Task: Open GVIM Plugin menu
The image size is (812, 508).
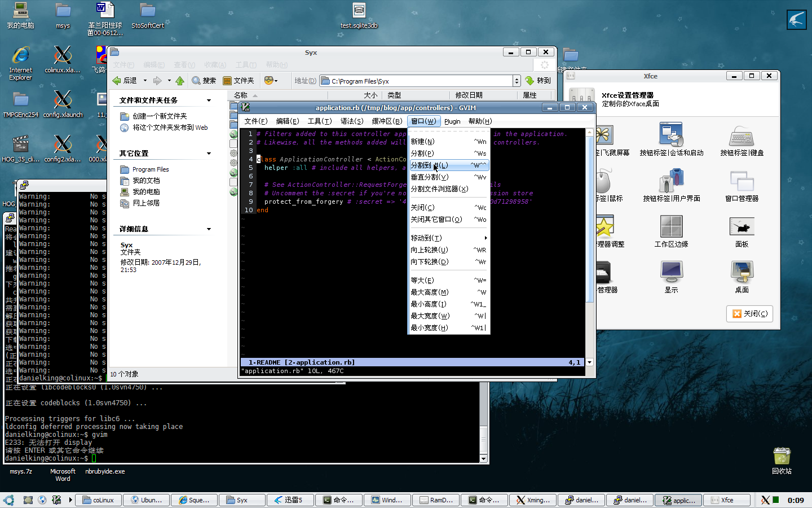Action: [x=452, y=121]
